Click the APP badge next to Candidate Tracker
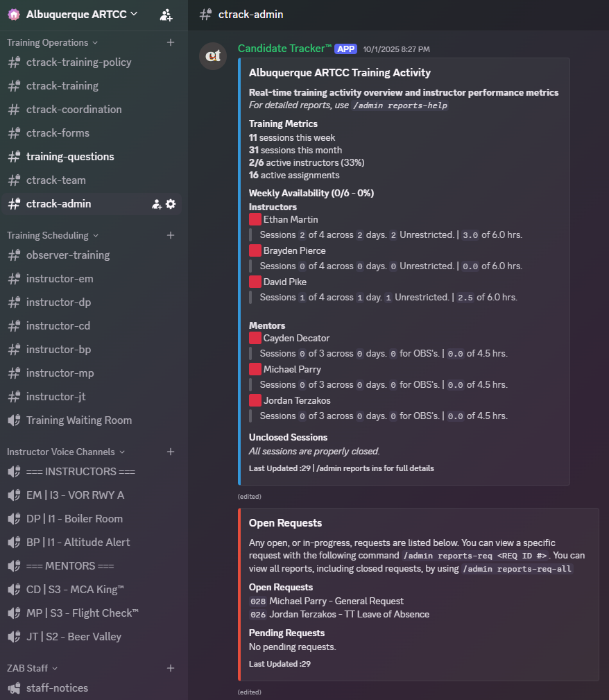Screen dimensions: 609x700 tap(345, 49)
